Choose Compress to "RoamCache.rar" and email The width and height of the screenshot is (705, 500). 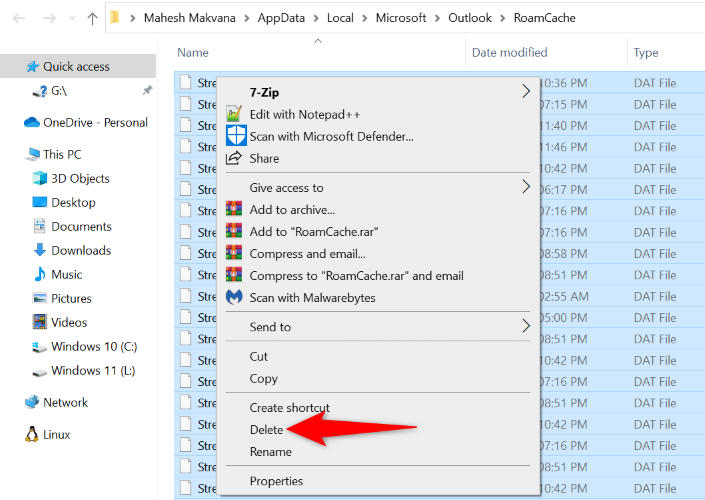(378, 276)
